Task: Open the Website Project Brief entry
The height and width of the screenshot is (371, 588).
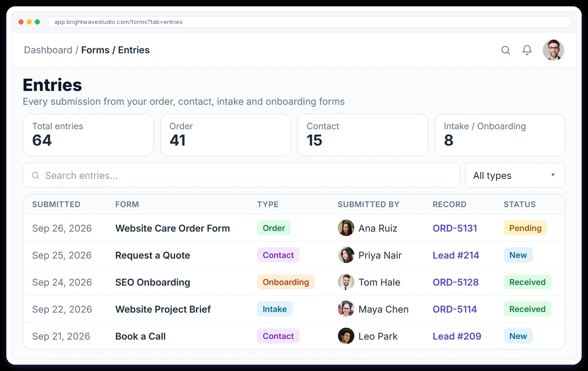Action: pos(163,310)
